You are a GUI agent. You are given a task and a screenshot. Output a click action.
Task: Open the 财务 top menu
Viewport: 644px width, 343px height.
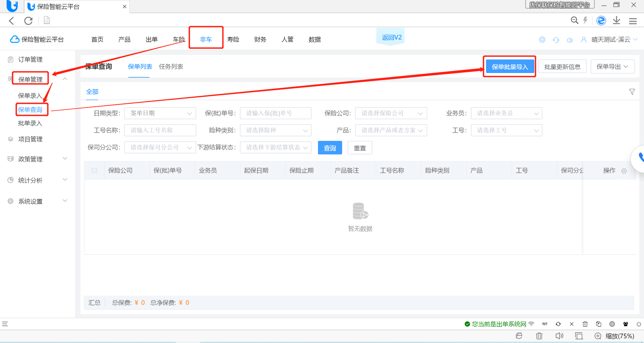[x=260, y=40]
